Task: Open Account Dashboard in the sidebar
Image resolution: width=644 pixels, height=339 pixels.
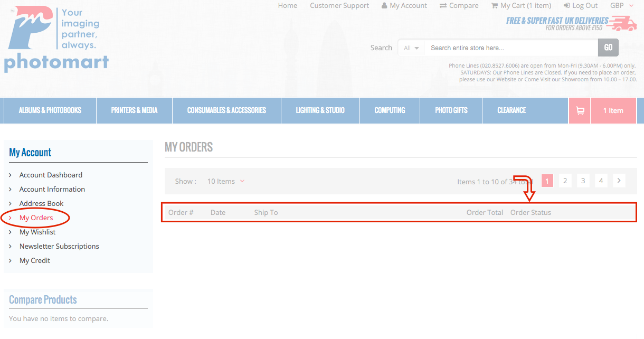Action: (51, 175)
